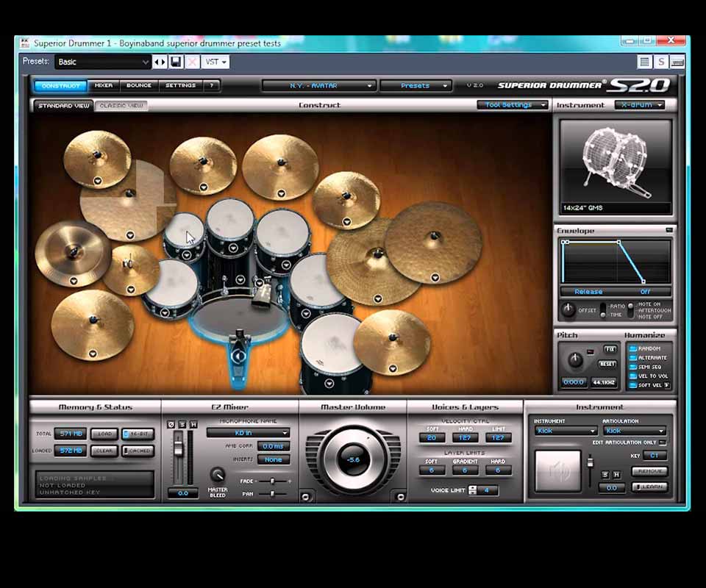Click the Envelope Release button
Image resolution: width=706 pixels, height=588 pixels.
[x=588, y=292]
